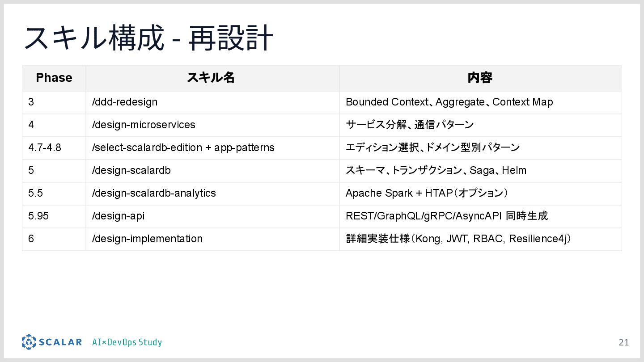This screenshot has height=362, width=644.
Task: Select the Phase cell with value 6
Action: point(54,239)
